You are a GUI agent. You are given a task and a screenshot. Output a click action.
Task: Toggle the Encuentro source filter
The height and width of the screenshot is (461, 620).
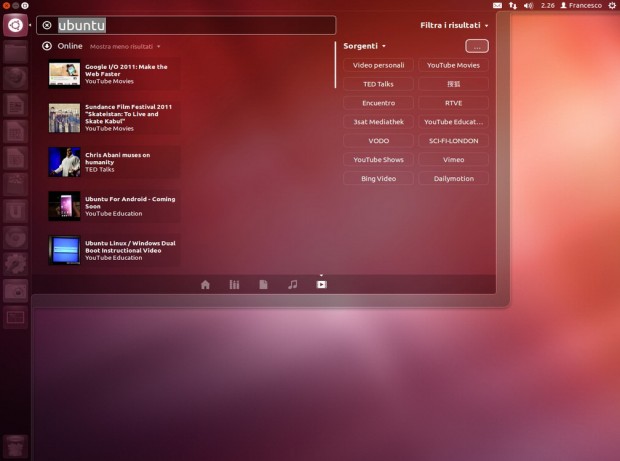click(378, 103)
